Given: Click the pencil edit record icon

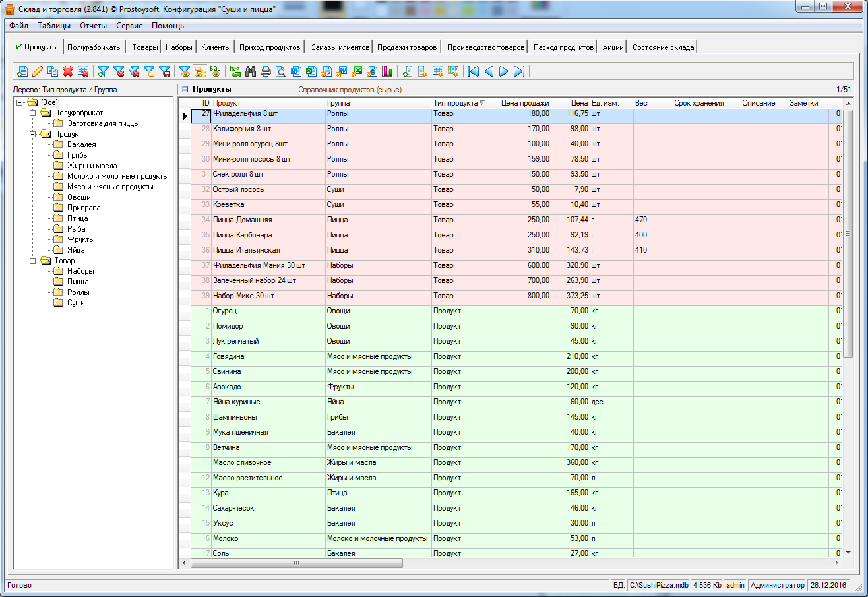Looking at the screenshot, I should (x=38, y=71).
